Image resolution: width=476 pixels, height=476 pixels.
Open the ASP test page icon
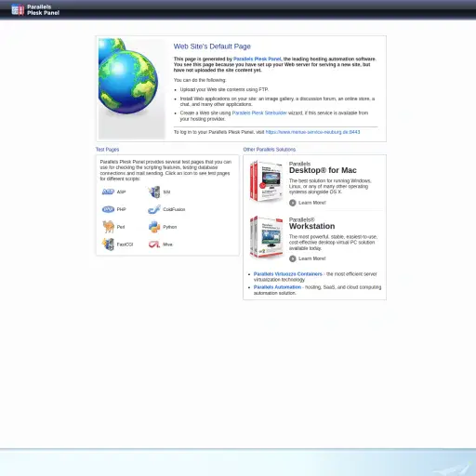pos(108,192)
